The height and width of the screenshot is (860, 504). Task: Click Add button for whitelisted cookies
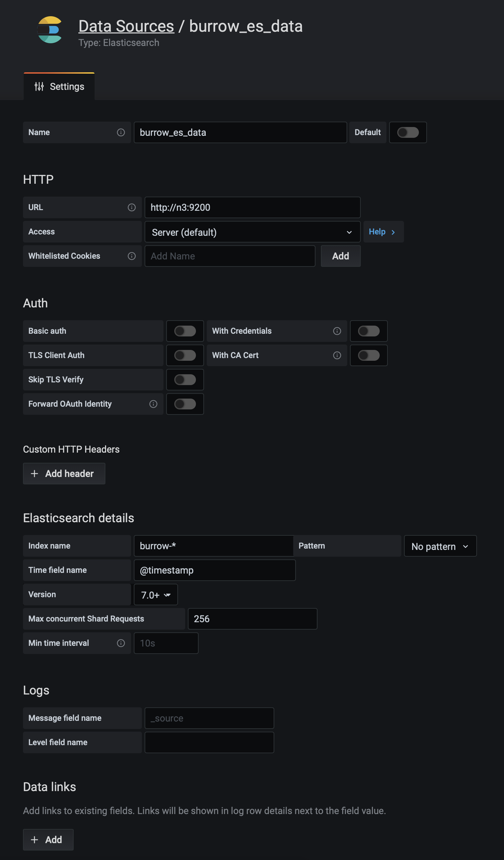[341, 256]
